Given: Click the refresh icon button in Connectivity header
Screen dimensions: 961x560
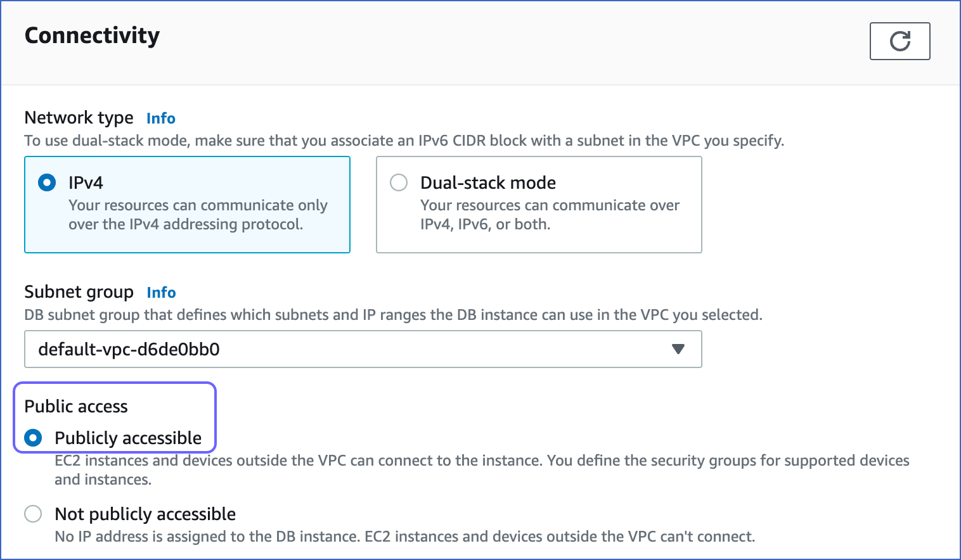Looking at the screenshot, I should [900, 41].
